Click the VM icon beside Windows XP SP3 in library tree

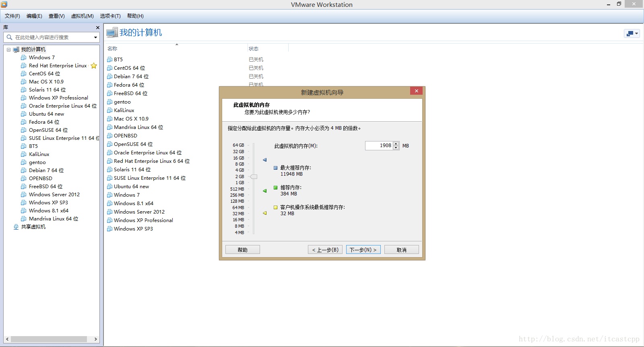click(24, 203)
